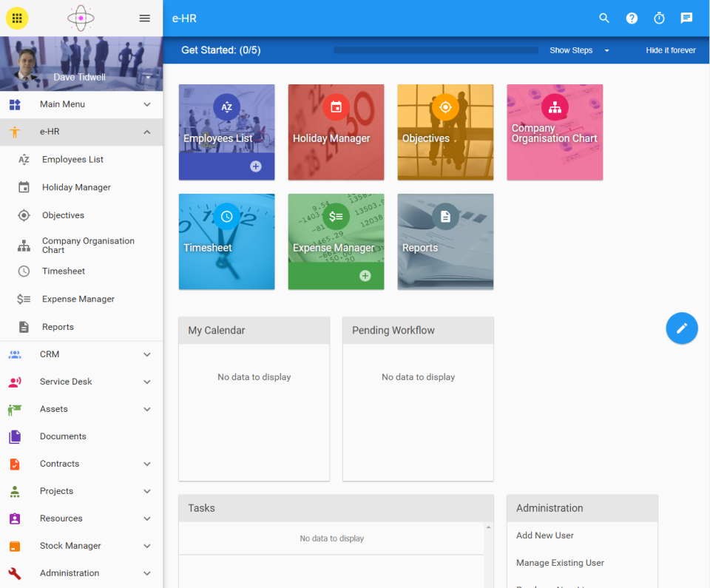Open the apps grid icon top left

[16, 18]
